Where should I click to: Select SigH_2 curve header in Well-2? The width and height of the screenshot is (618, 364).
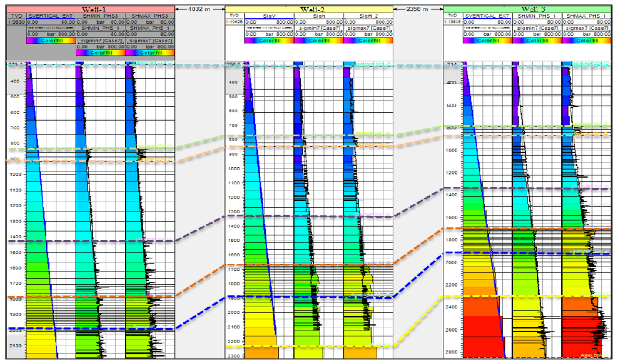point(369,16)
